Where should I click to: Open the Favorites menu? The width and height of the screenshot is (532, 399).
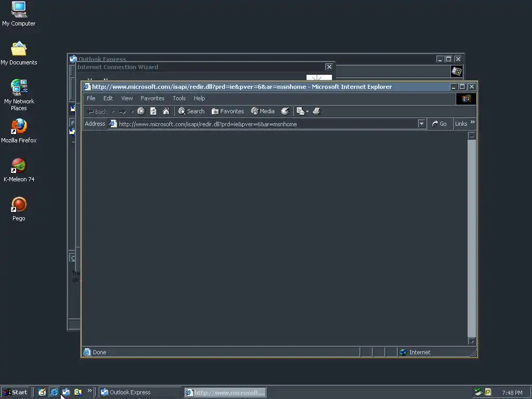(x=153, y=98)
